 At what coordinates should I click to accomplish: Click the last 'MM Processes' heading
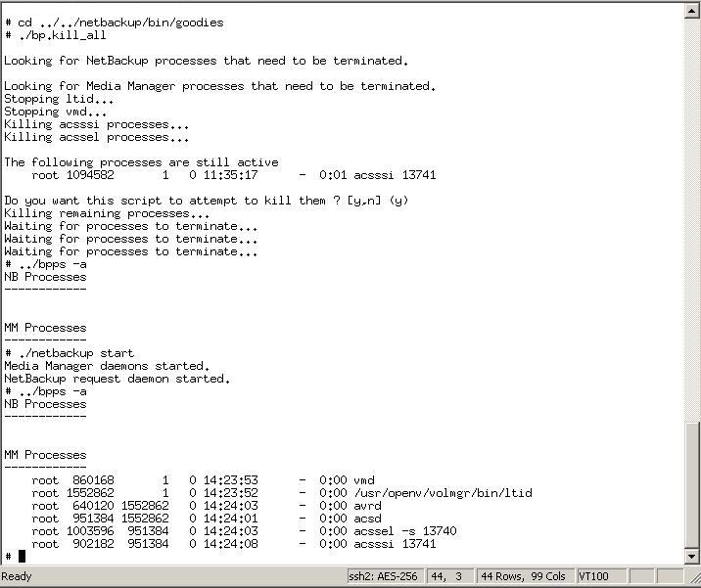click(45, 455)
